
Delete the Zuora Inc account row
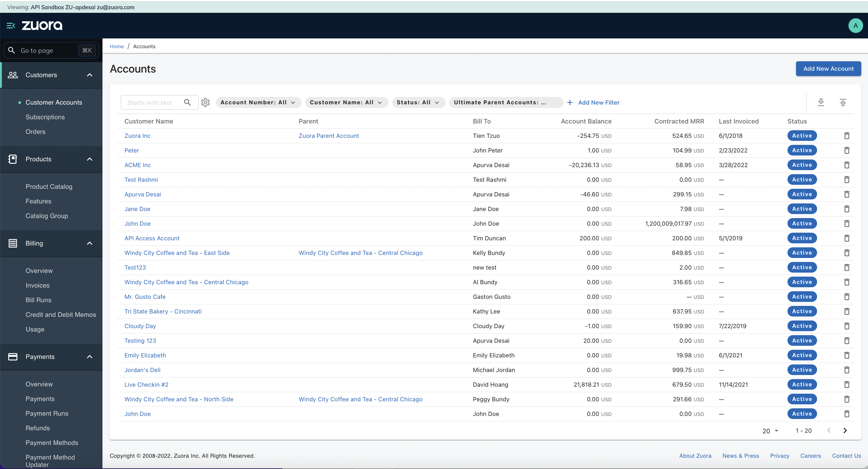[847, 135]
